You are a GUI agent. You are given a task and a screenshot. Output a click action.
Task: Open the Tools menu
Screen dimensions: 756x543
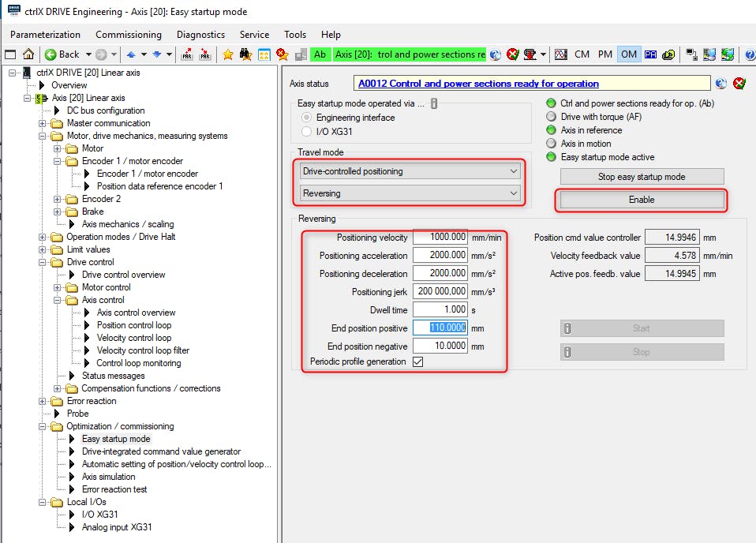click(295, 34)
